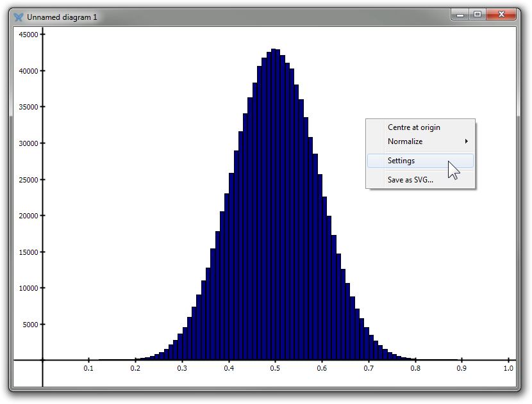Open the Normalize menu entry
The image size is (532, 404).
pos(405,141)
